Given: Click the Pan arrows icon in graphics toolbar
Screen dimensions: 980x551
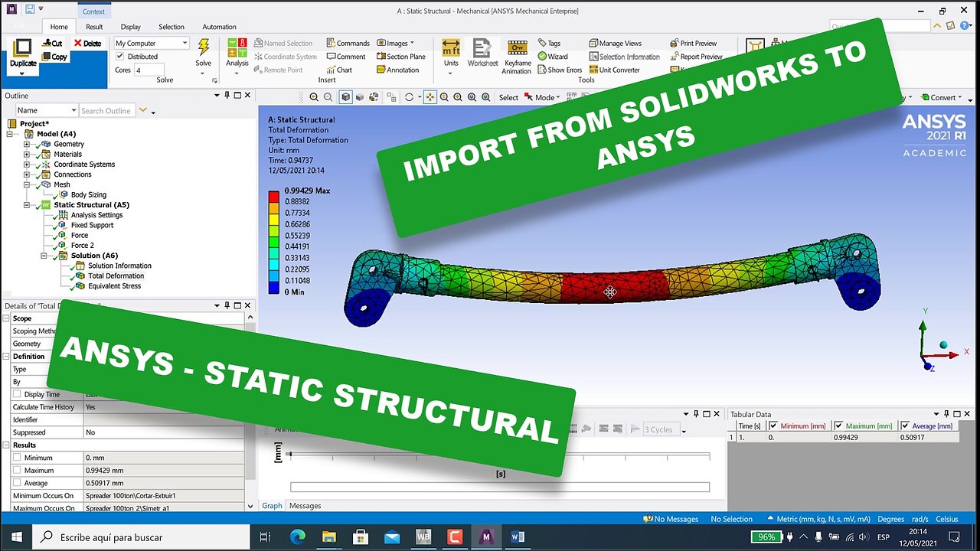Looking at the screenshot, I should coord(430,97).
